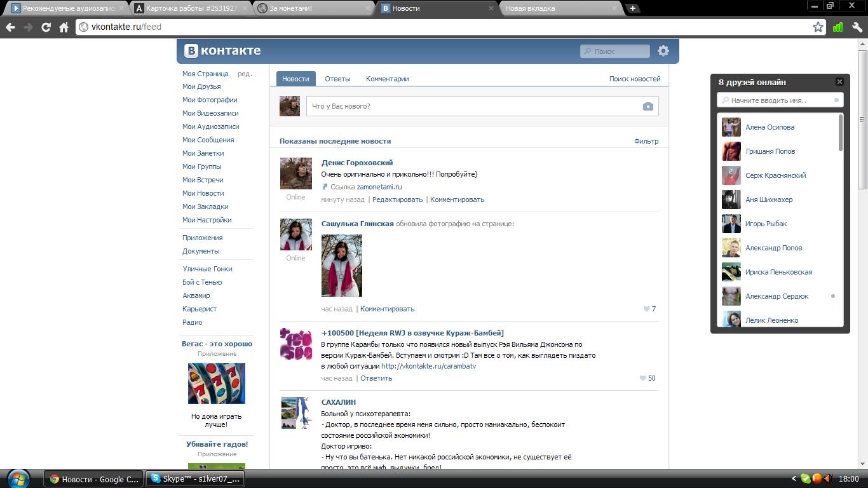This screenshot has width=868, height=488.
Task: Open the vkontakte.ru/carambatv link
Action: click(428, 366)
